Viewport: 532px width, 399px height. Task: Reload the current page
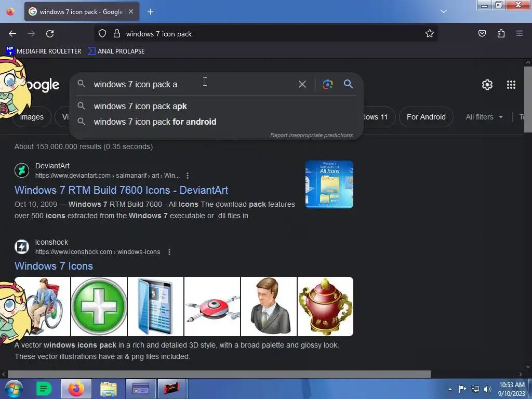[50, 34]
